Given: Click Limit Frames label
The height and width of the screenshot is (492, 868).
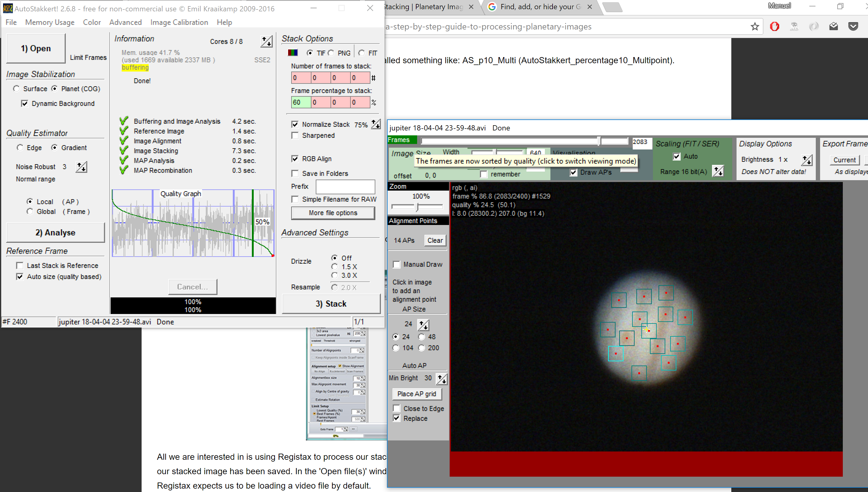Looking at the screenshot, I should coord(88,57).
